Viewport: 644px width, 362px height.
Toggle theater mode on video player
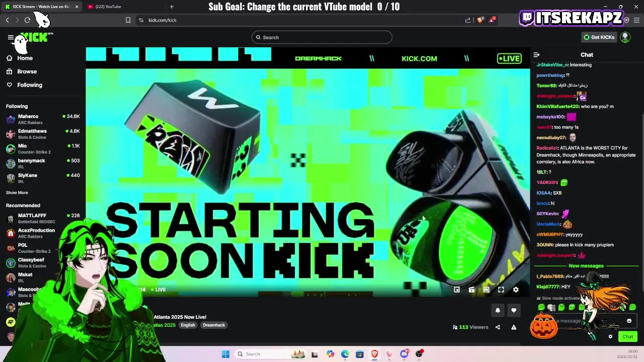coord(486,290)
